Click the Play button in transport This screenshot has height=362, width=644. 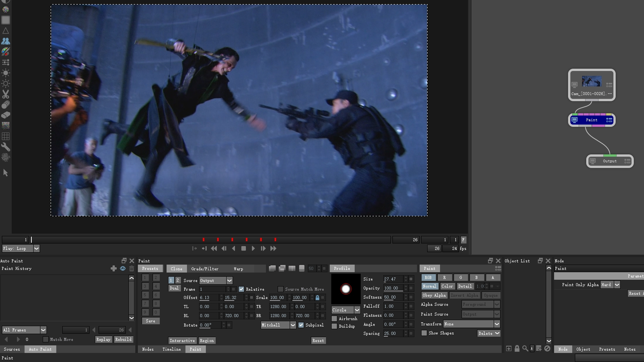coord(253,248)
